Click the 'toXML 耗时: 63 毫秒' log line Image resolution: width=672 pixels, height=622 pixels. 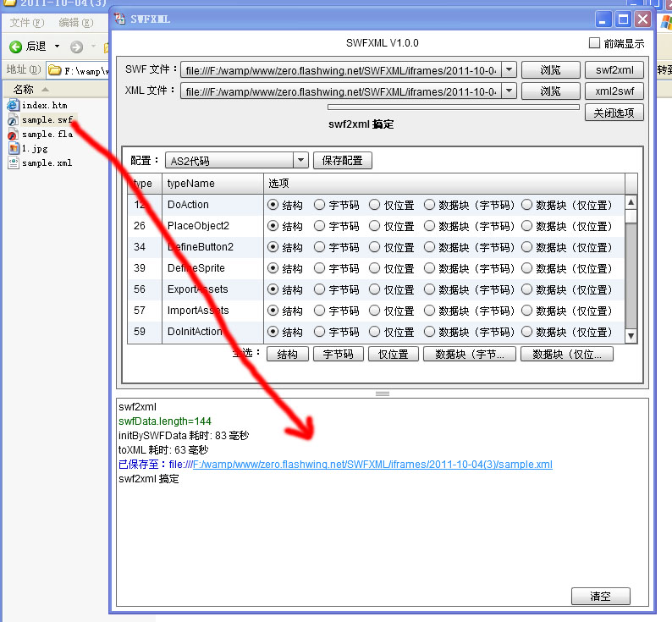[x=163, y=449]
